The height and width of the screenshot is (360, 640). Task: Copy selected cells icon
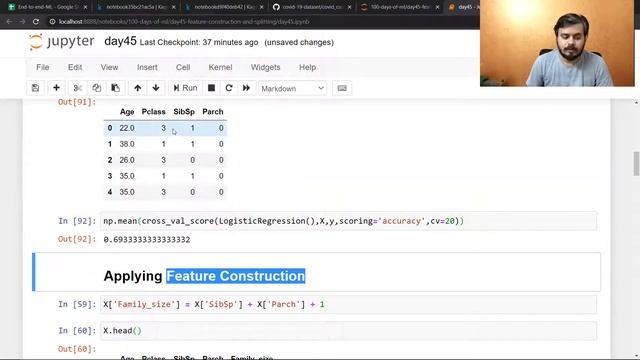point(96,88)
